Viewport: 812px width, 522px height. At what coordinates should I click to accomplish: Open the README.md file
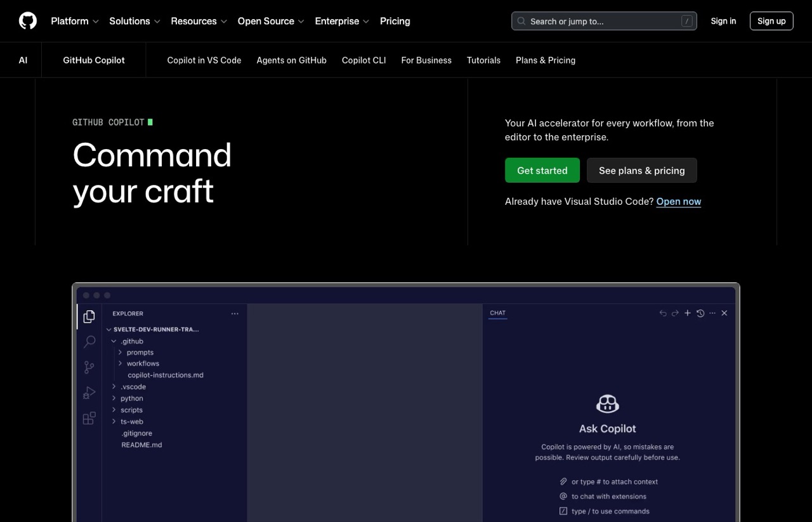click(x=141, y=445)
